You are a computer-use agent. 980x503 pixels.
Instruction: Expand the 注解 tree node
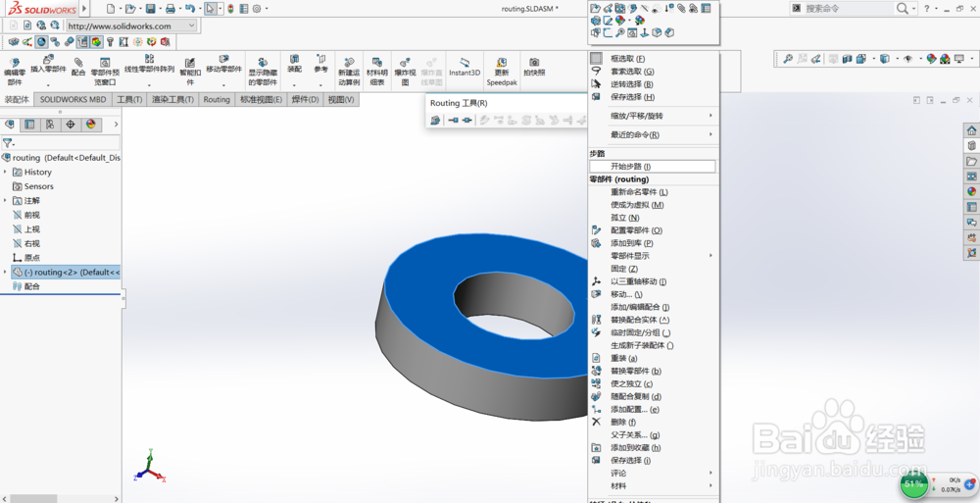coord(6,200)
